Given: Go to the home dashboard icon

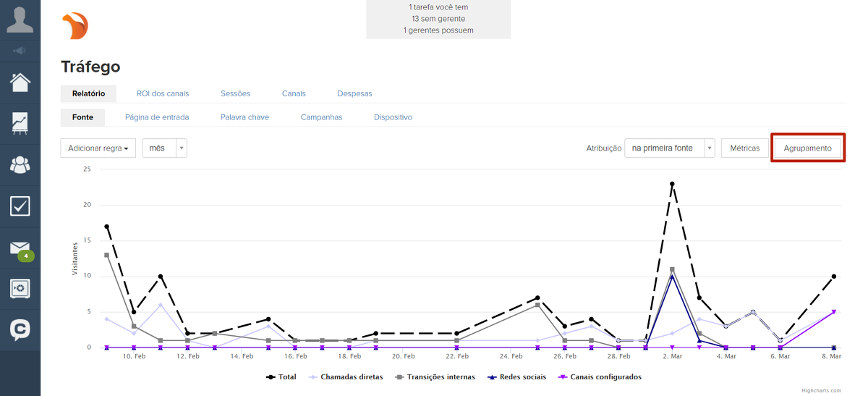Looking at the screenshot, I should [x=20, y=82].
